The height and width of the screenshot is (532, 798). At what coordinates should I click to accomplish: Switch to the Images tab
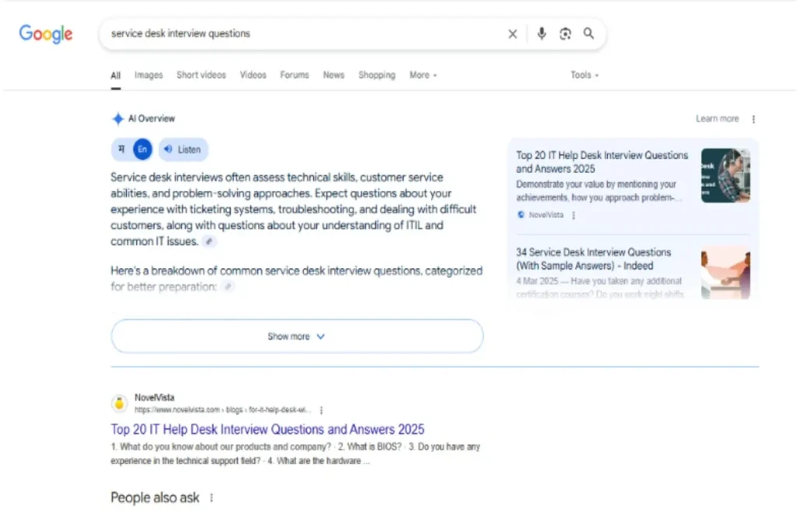(x=148, y=76)
